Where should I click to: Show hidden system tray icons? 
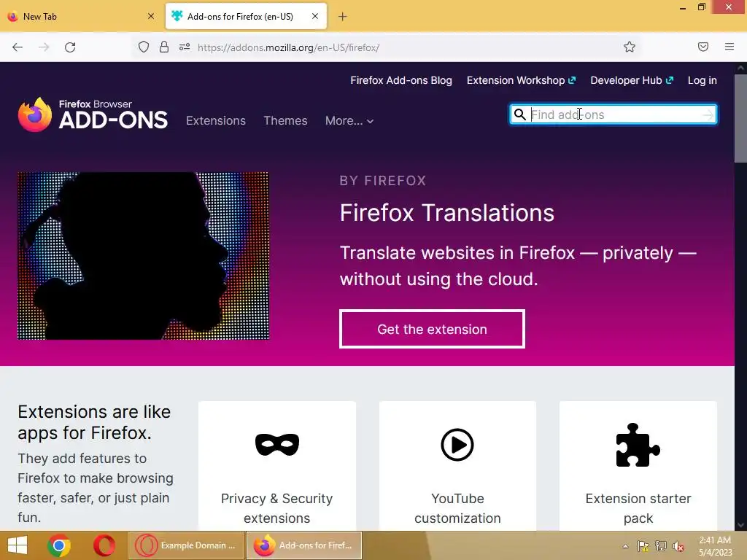click(625, 546)
